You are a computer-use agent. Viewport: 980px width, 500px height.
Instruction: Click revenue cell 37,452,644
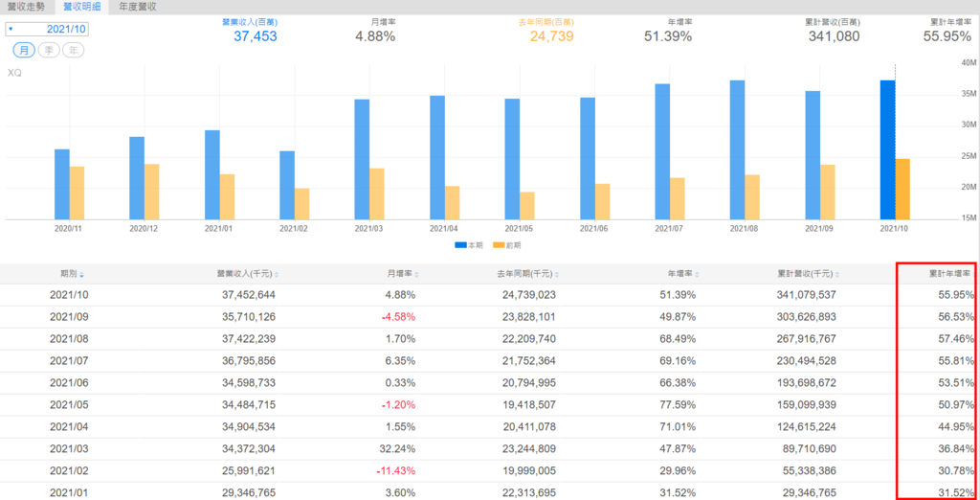tap(249, 295)
